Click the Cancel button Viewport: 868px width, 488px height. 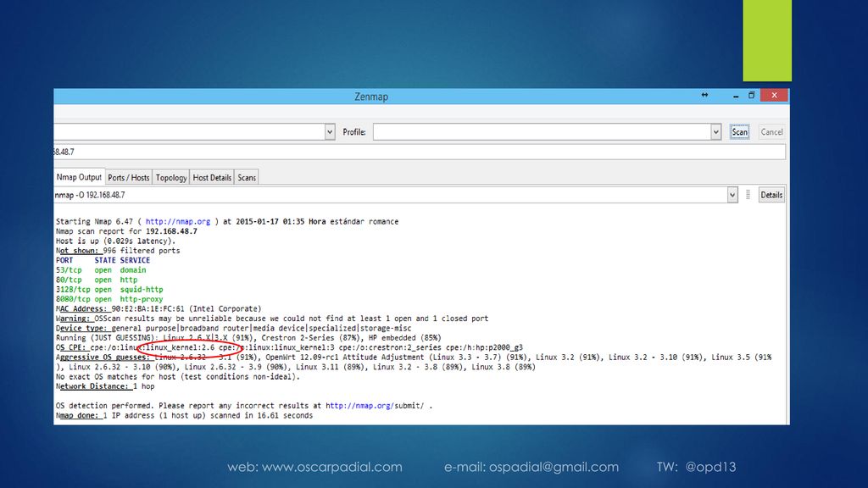coord(771,131)
